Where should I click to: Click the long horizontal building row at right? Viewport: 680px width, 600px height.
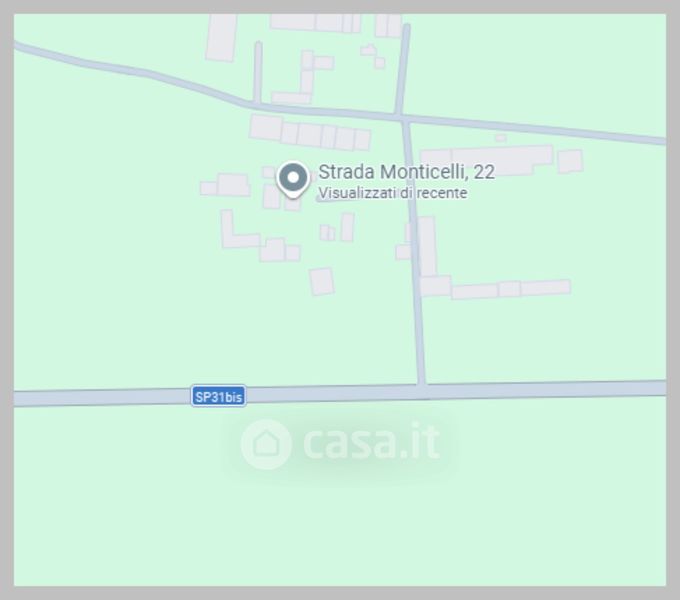[x=511, y=289]
